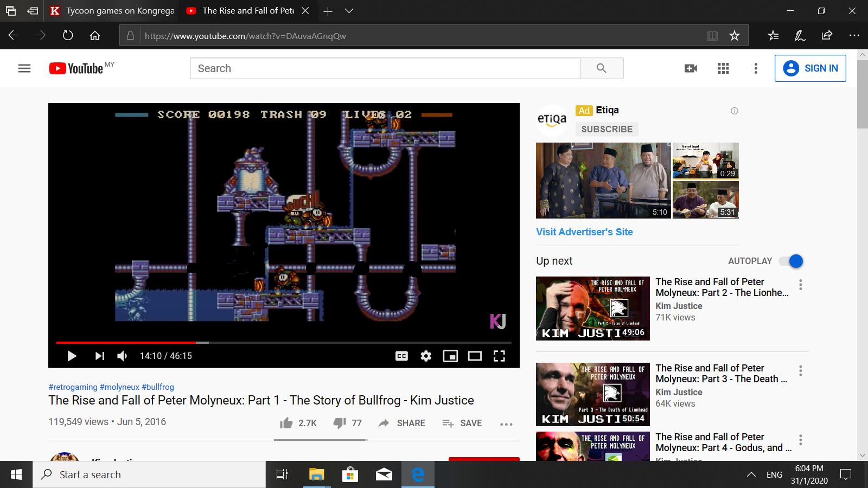Go to the browser home page
This screenshot has width=868, height=488.
(x=95, y=36)
